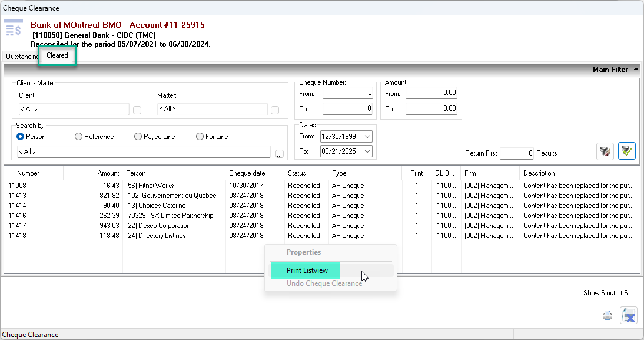Open the Search by lookup ellipsis button
Image resolution: width=644 pixels, height=340 pixels.
(279, 154)
